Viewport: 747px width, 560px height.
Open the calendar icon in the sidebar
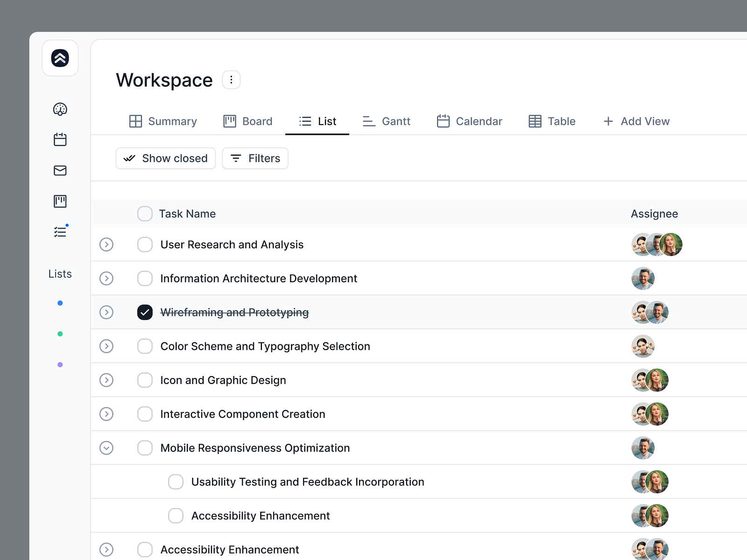(60, 140)
